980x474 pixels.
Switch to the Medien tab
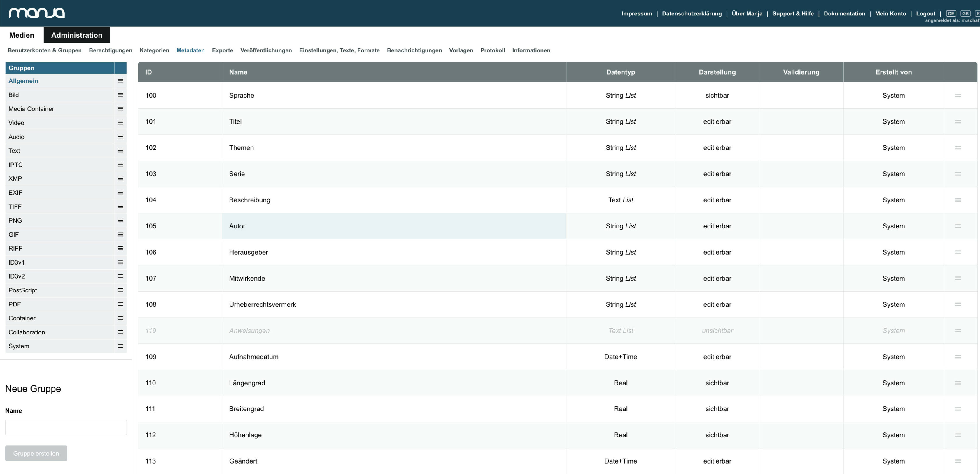pos(22,35)
